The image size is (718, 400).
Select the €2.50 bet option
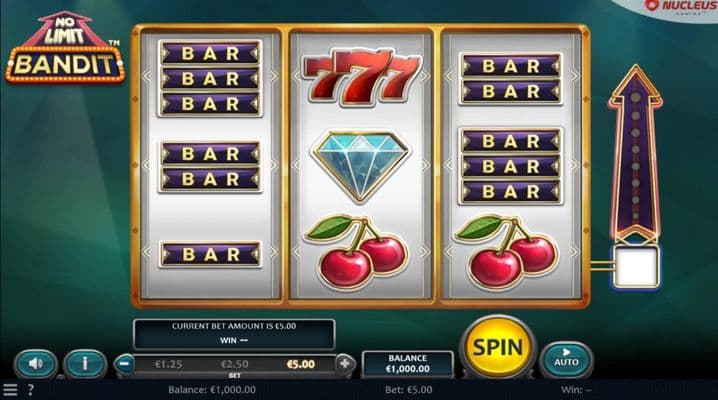[x=234, y=364]
